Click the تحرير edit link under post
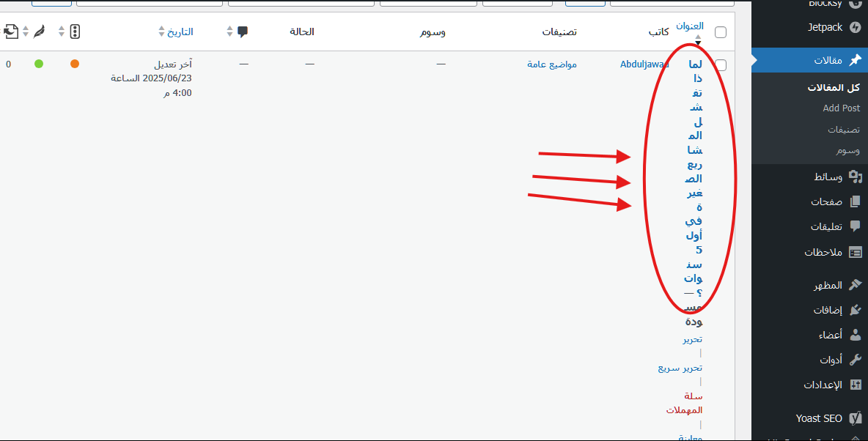This screenshot has height=441, width=868. point(693,339)
